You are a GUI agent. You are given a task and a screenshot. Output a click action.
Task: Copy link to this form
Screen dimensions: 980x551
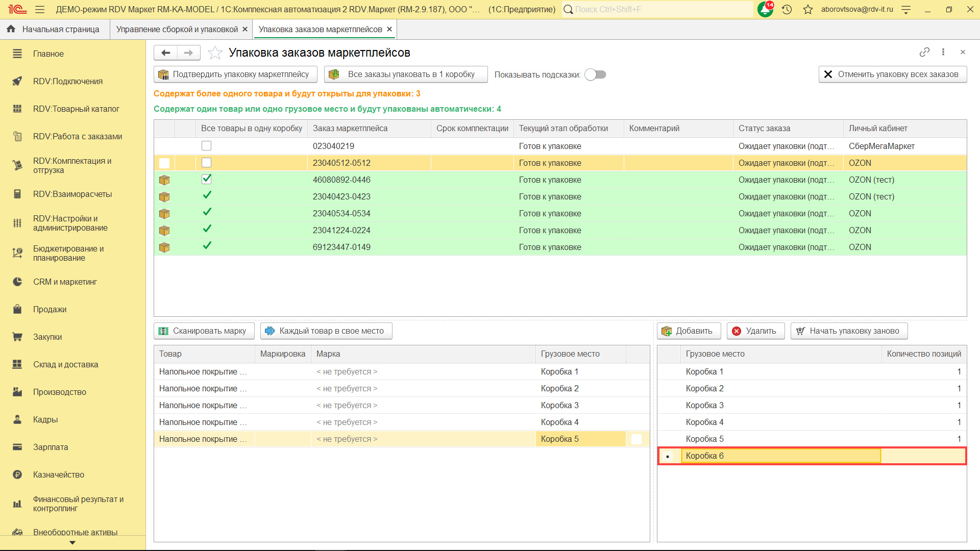click(924, 52)
